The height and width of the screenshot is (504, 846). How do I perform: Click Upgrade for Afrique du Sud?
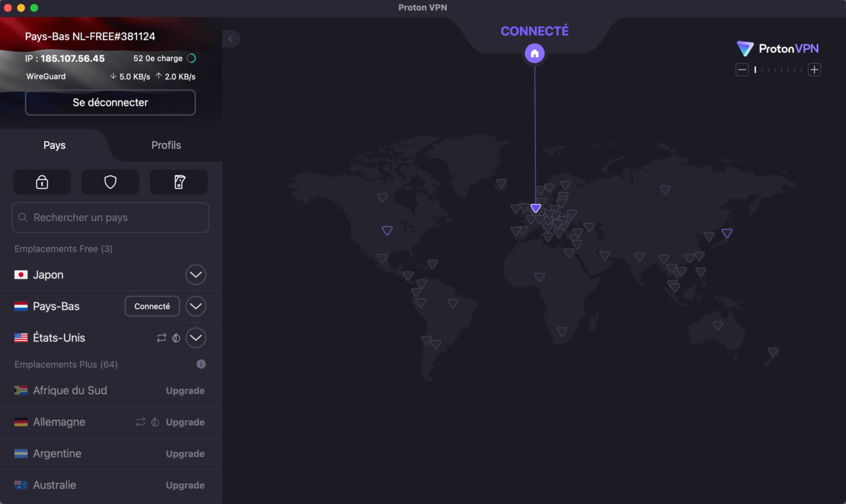click(x=185, y=391)
